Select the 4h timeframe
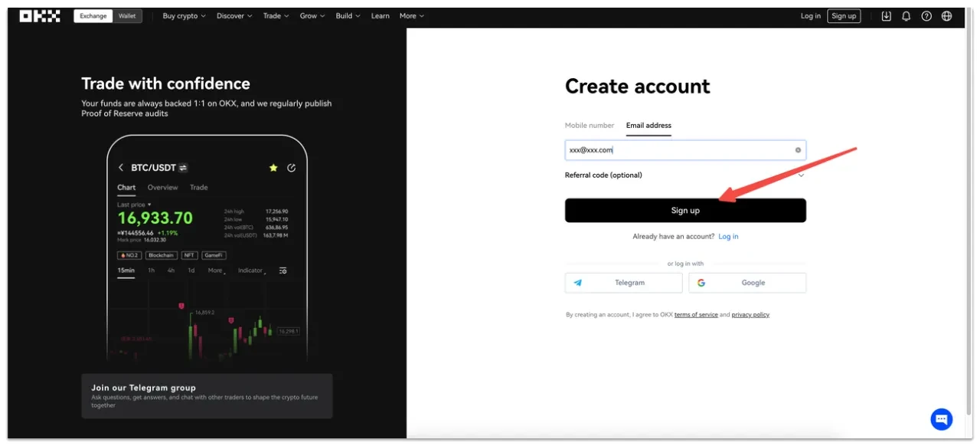 pyautogui.click(x=171, y=271)
